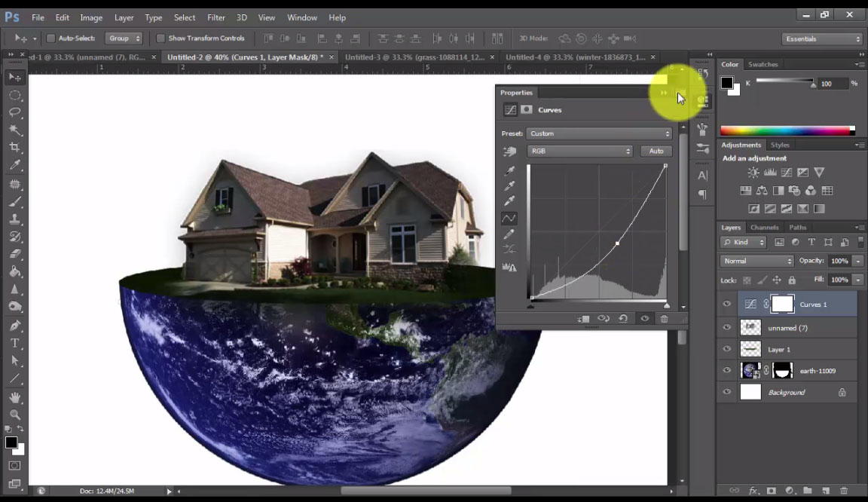Viewport: 868px width, 502px height.
Task: Select the Gradient tool
Action: click(15, 271)
